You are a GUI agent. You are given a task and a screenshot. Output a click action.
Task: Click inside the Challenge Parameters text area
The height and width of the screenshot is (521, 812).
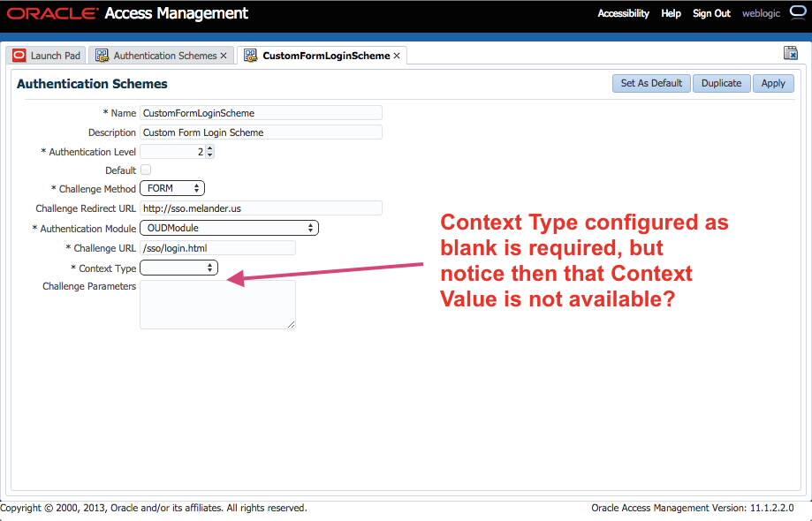216,305
